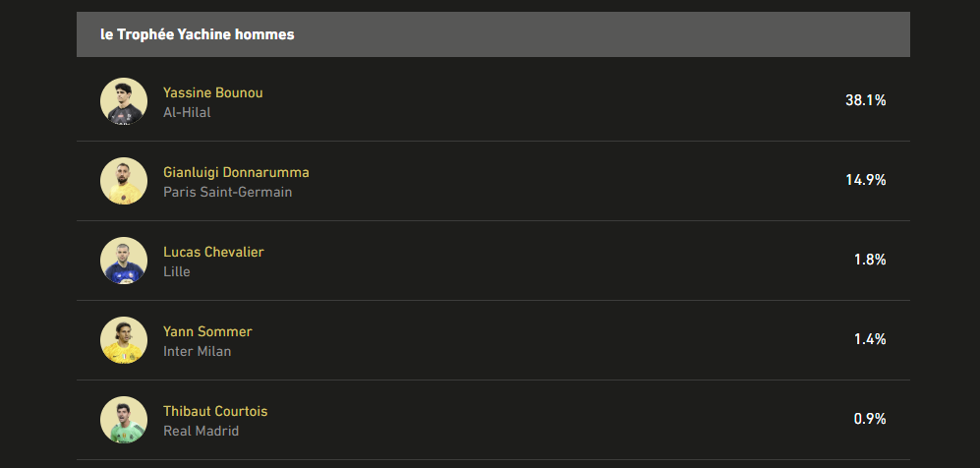
Task: Click the Inter Milan club label
Action: [x=197, y=351]
